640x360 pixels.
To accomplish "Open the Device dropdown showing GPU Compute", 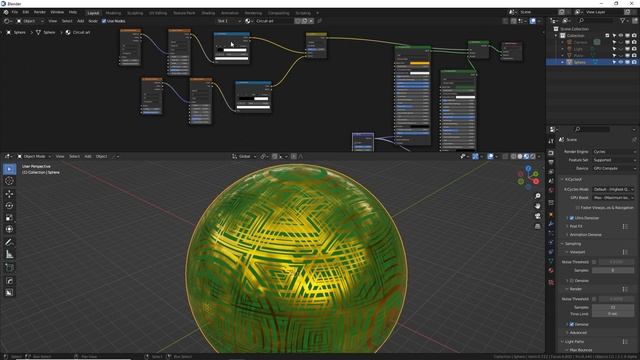I will pos(614,168).
